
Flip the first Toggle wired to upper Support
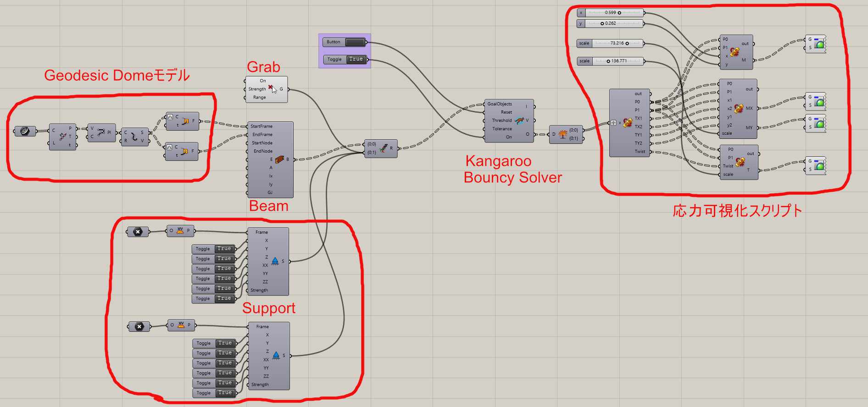point(224,249)
